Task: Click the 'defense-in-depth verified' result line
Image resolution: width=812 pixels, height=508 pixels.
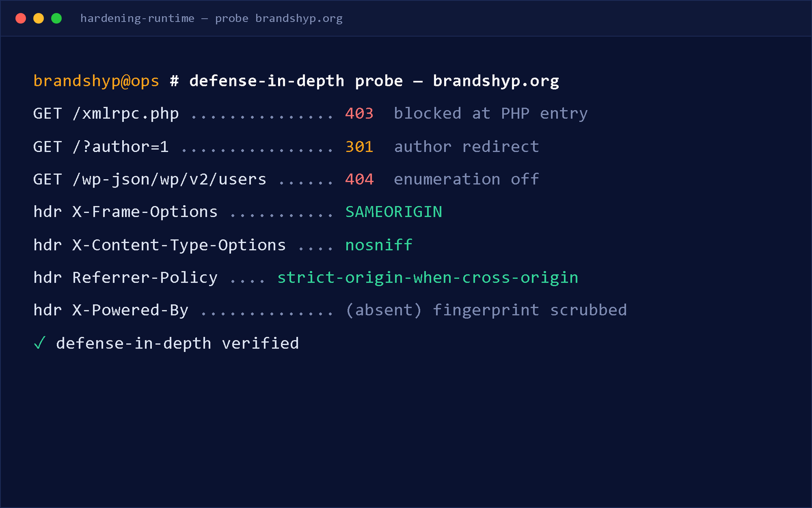Action: coord(177,343)
